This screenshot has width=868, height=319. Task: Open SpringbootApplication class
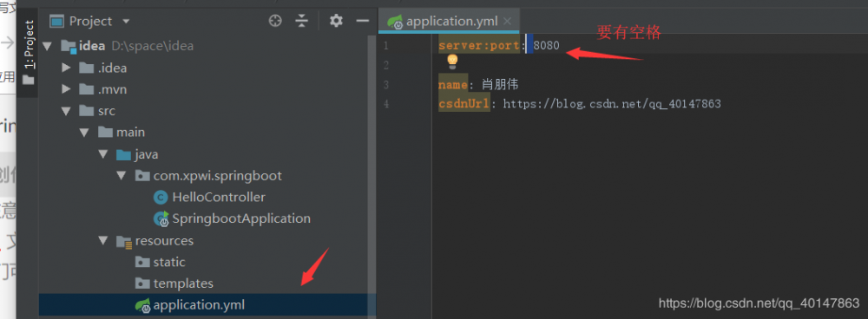tap(241, 218)
